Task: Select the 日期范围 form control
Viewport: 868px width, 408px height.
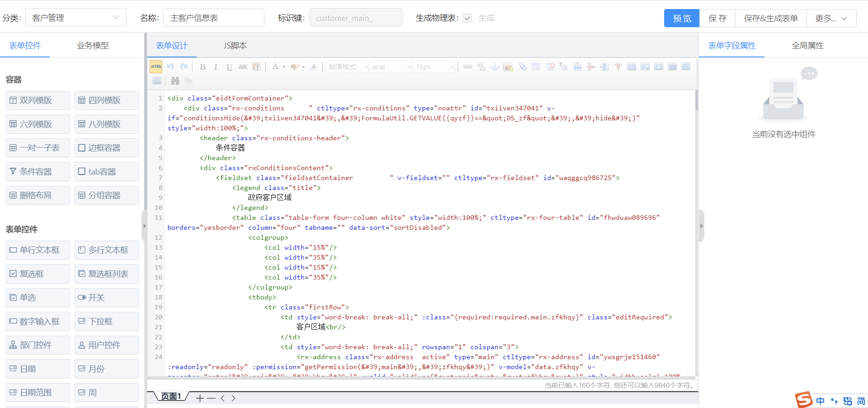Action: [38, 393]
